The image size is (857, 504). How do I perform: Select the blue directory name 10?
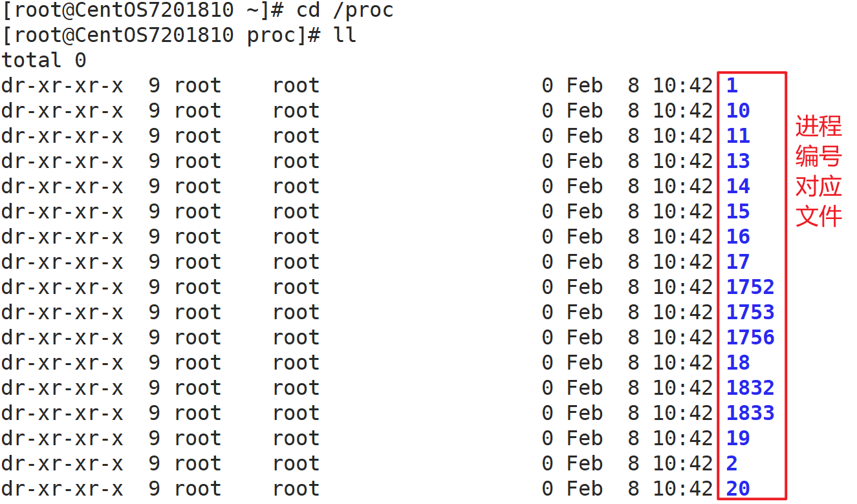point(737,111)
